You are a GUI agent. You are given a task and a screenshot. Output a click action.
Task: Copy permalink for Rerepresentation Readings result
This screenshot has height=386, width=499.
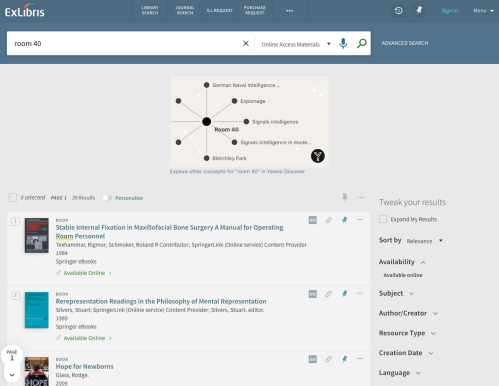coord(328,294)
